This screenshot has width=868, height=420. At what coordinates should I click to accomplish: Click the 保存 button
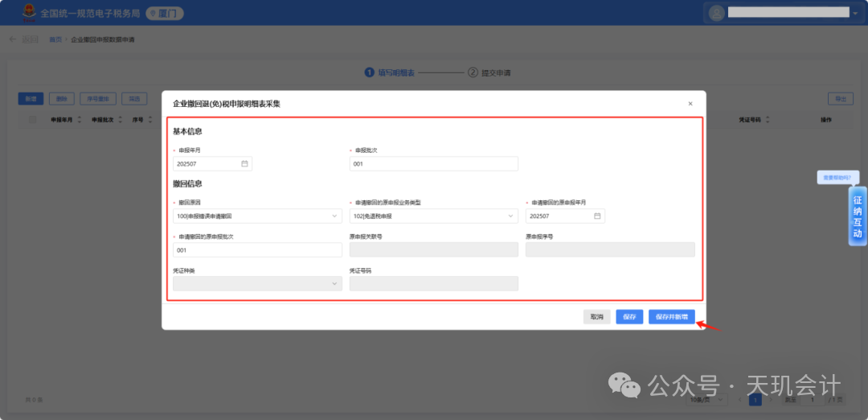pos(629,317)
